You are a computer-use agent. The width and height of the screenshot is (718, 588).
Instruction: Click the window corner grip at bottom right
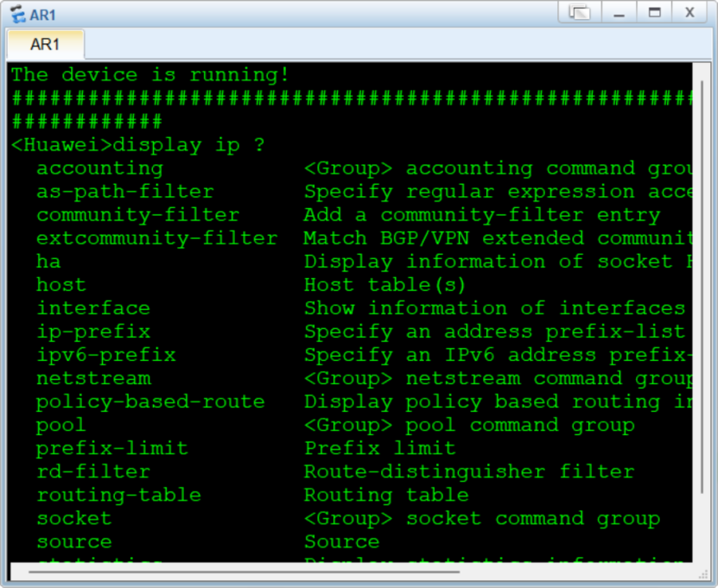click(x=703, y=574)
